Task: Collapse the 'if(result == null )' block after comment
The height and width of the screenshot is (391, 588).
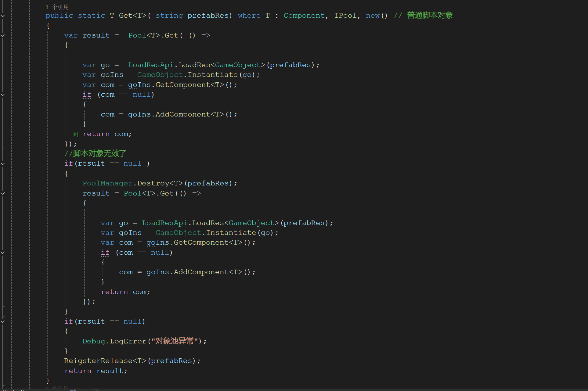Action: click(3, 164)
